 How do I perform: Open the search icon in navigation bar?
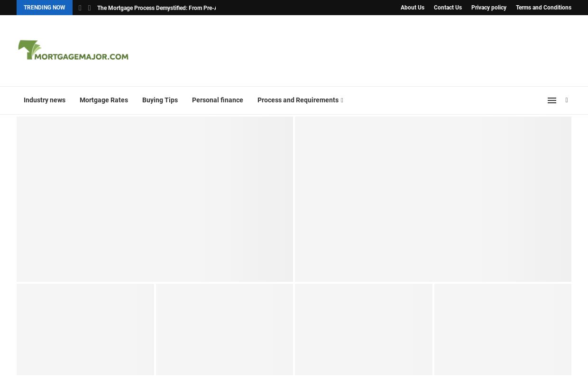(567, 100)
